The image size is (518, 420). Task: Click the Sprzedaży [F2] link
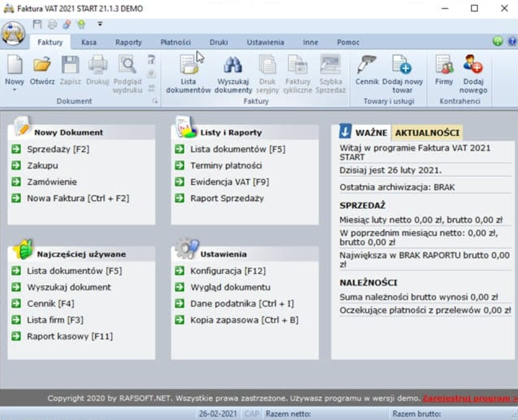point(58,149)
